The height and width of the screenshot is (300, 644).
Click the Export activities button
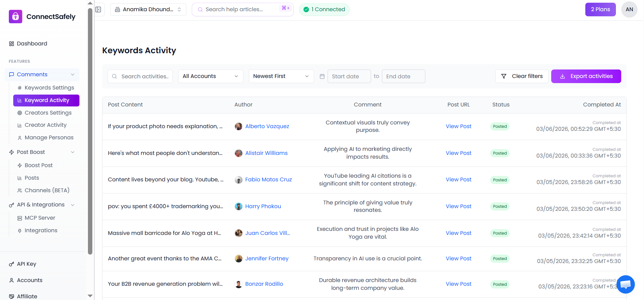[x=586, y=76]
